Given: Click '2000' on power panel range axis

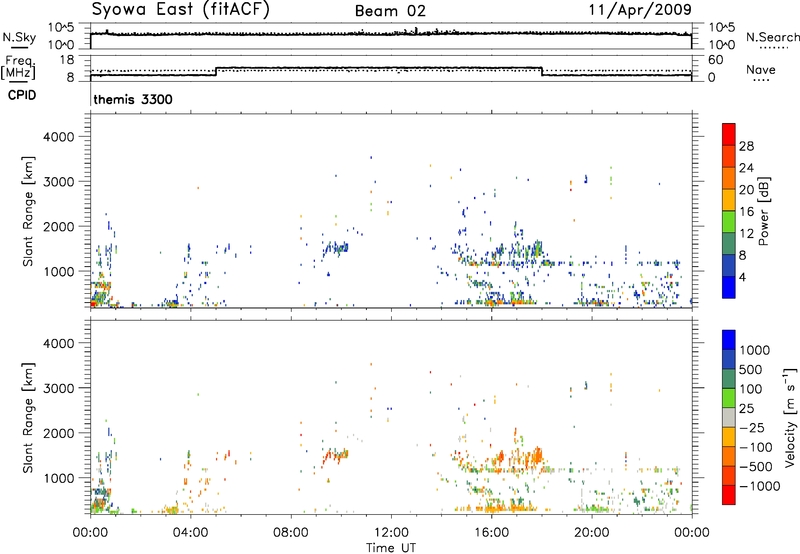Looking at the screenshot, I should [x=59, y=226].
